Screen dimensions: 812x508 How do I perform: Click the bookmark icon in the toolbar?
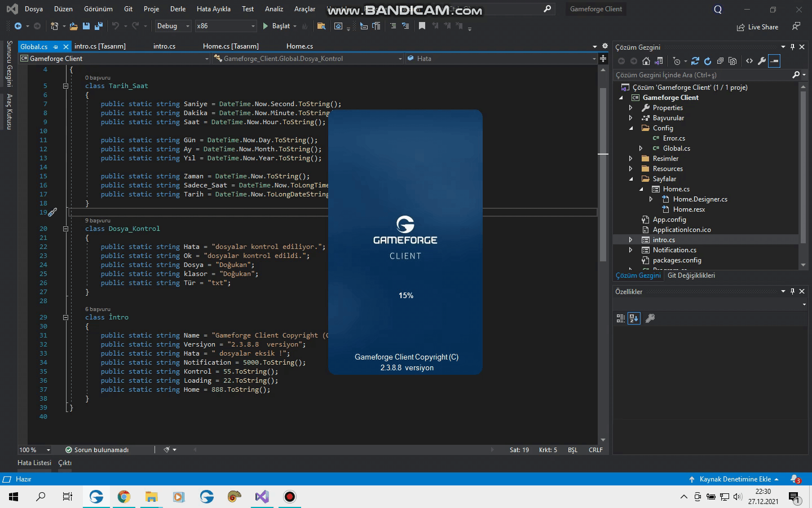pos(422,26)
